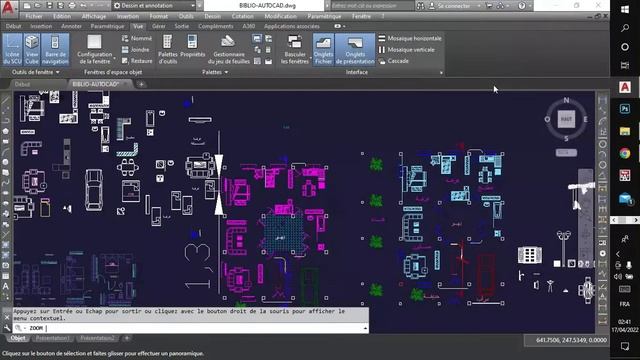Open the Affichage menu
This screenshot has height=360, width=640.
click(x=93, y=16)
